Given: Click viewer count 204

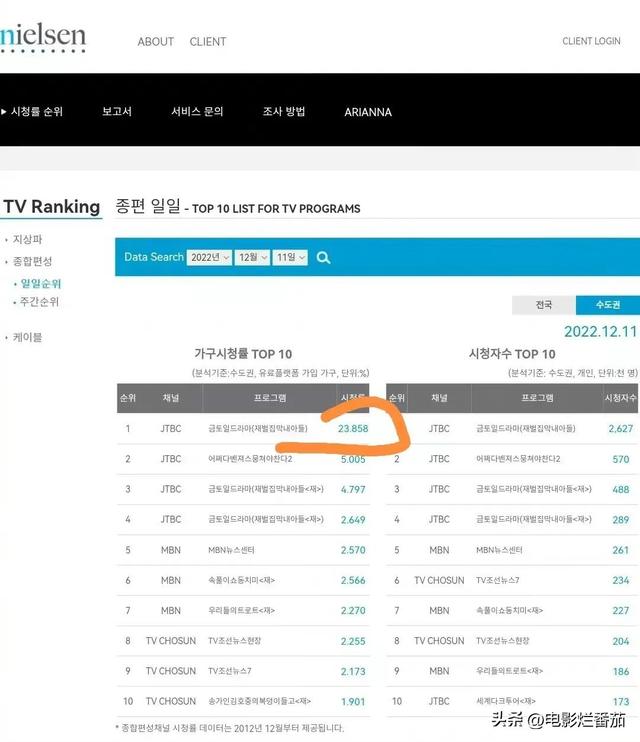Looking at the screenshot, I should click(621, 641).
